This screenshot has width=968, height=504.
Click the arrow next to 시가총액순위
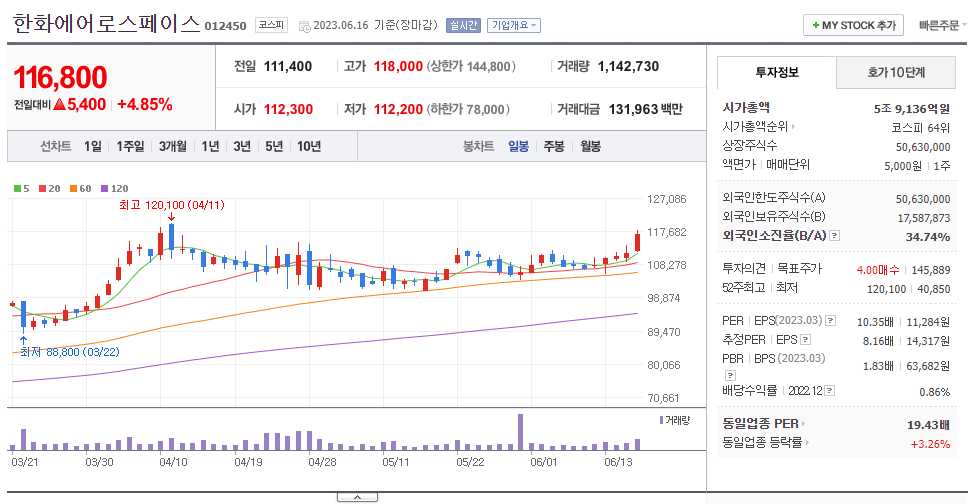click(793, 127)
